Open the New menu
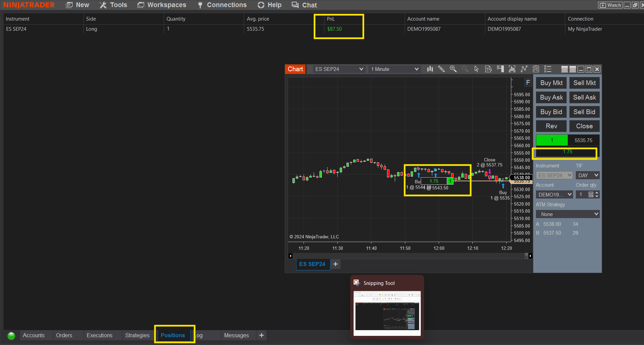The width and height of the screenshot is (644, 345). coord(78,5)
